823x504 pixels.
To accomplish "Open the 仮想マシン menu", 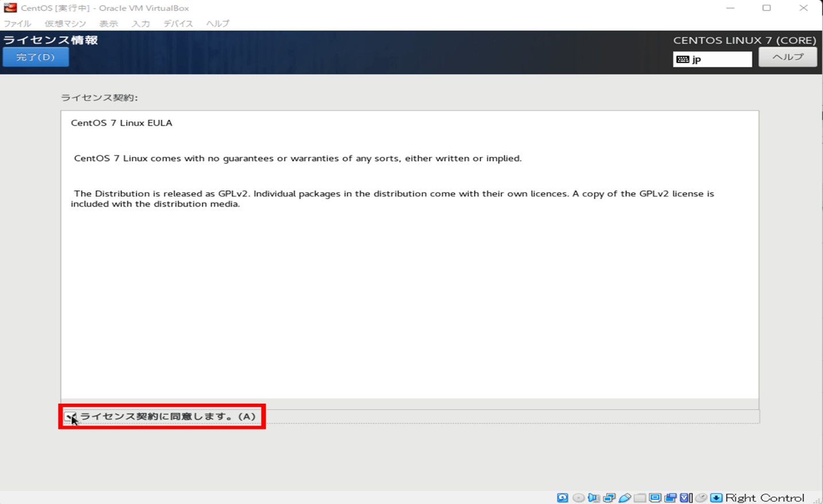I will pyautogui.click(x=65, y=24).
